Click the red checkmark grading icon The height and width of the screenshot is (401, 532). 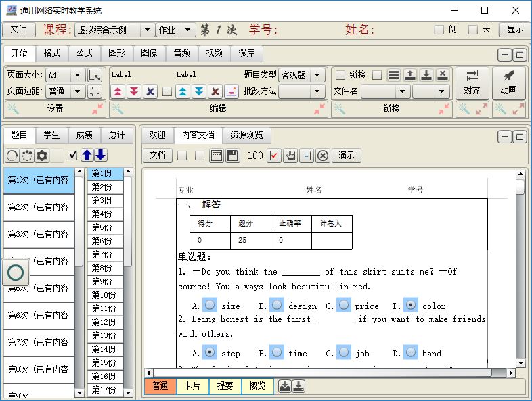click(x=274, y=156)
